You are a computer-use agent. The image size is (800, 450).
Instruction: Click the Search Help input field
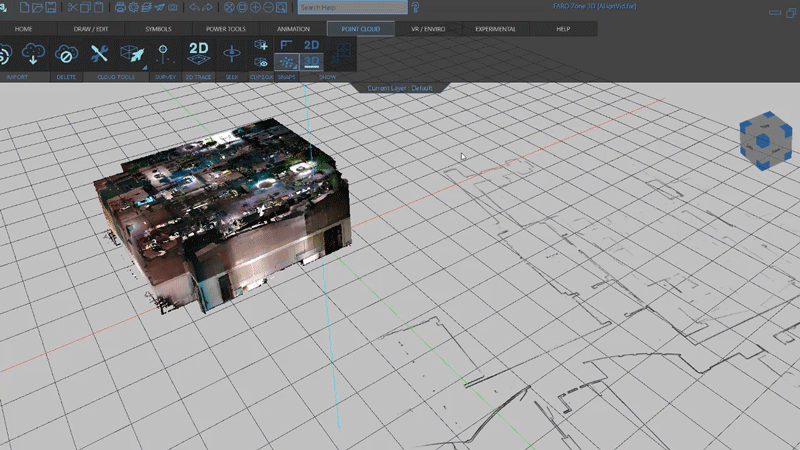click(352, 7)
